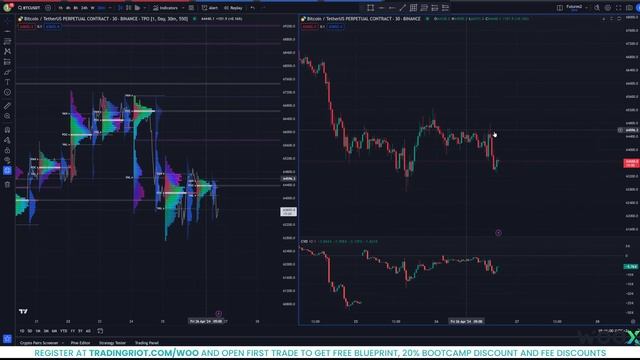This screenshot has height=360, width=640.
Task: Open the user profile avatar menu
Action: [7, 7]
